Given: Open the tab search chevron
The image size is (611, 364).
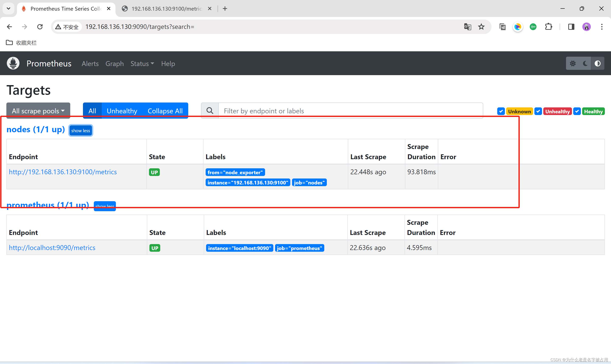Looking at the screenshot, I should click(x=8, y=8).
